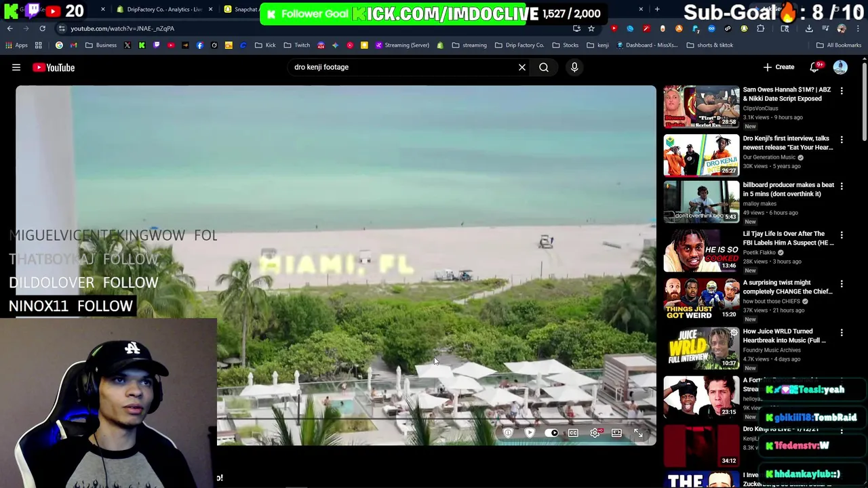
Task: Run search with magnifier button
Action: click(x=544, y=67)
